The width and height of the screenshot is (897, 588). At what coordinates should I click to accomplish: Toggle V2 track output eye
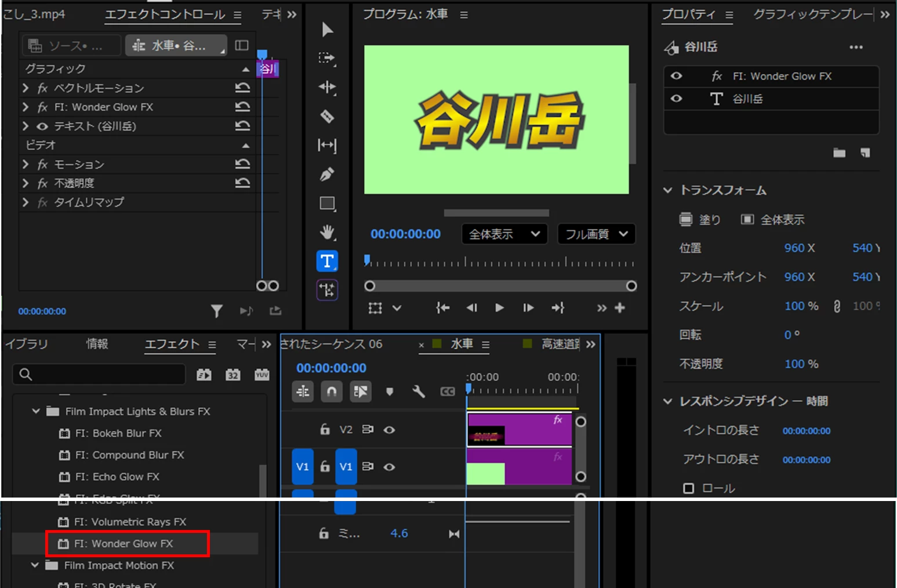click(x=390, y=430)
